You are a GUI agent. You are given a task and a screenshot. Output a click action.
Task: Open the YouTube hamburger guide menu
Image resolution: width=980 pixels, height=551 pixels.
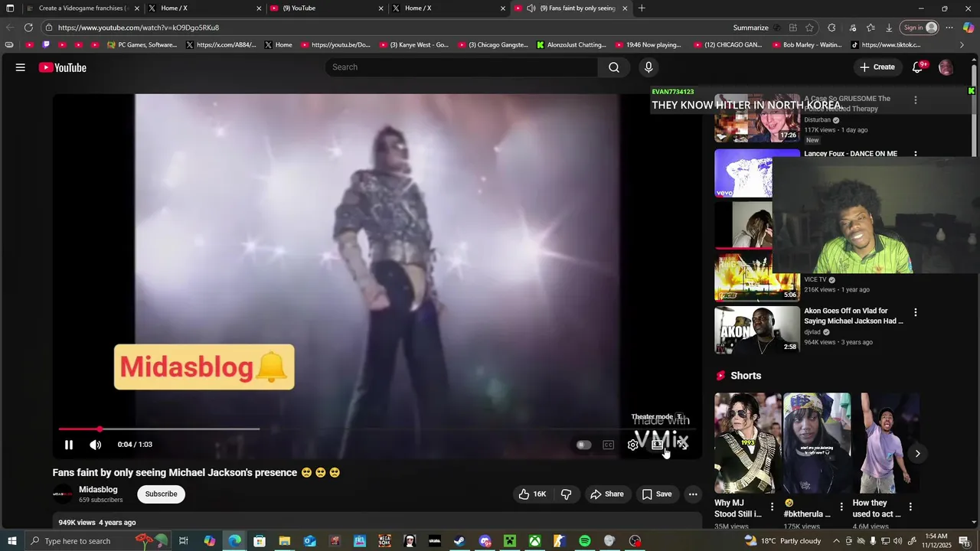(x=21, y=67)
